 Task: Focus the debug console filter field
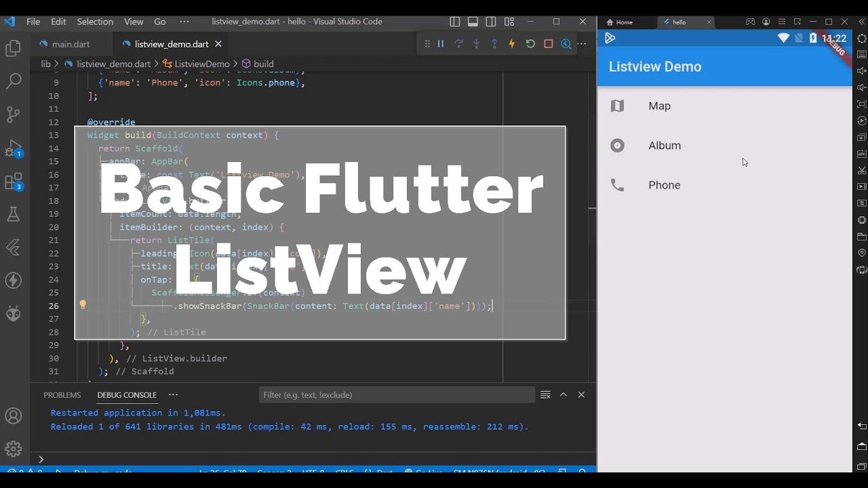(x=397, y=394)
